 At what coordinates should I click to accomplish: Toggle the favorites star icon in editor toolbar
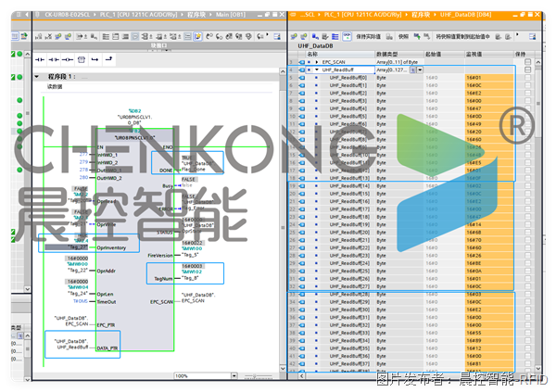pyautogui.click(x=197, y=36)
